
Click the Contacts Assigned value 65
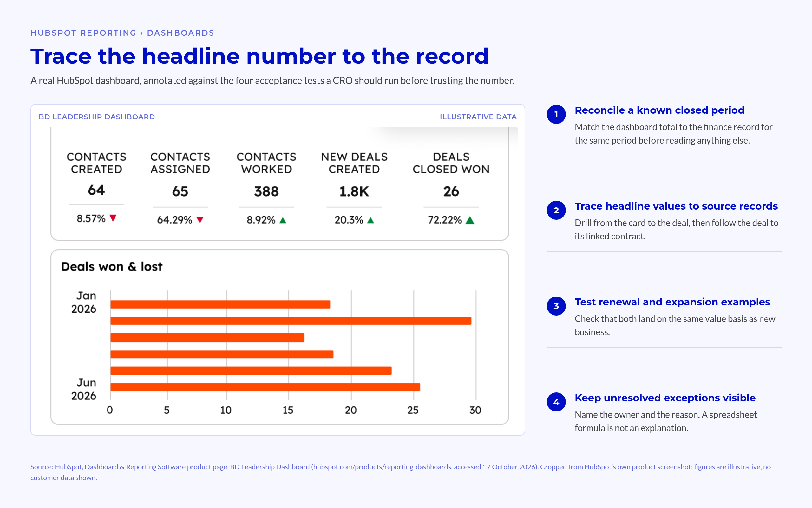tap(180, 191)
